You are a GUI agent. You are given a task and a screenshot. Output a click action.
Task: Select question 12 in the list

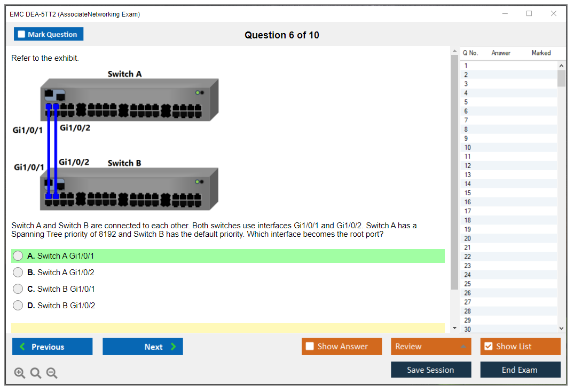pyautogui.click(x=468, y=166)
